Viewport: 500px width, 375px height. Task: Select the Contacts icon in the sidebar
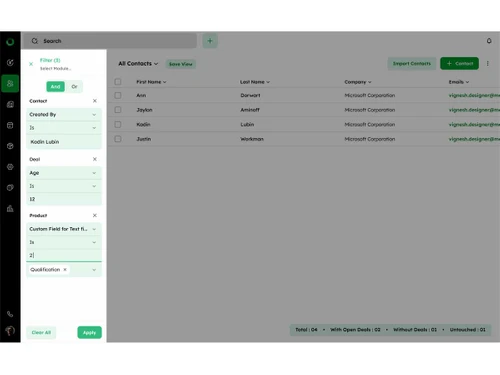point(10,83)
